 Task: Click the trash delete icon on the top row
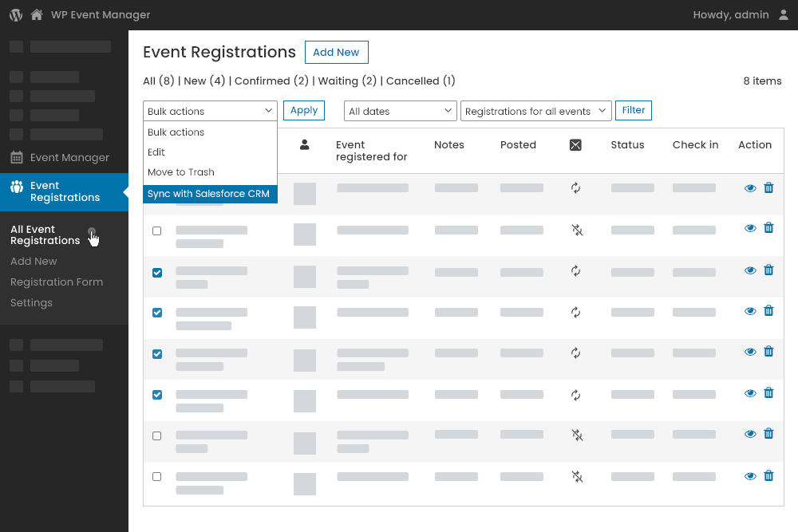[x=768, y=188]
